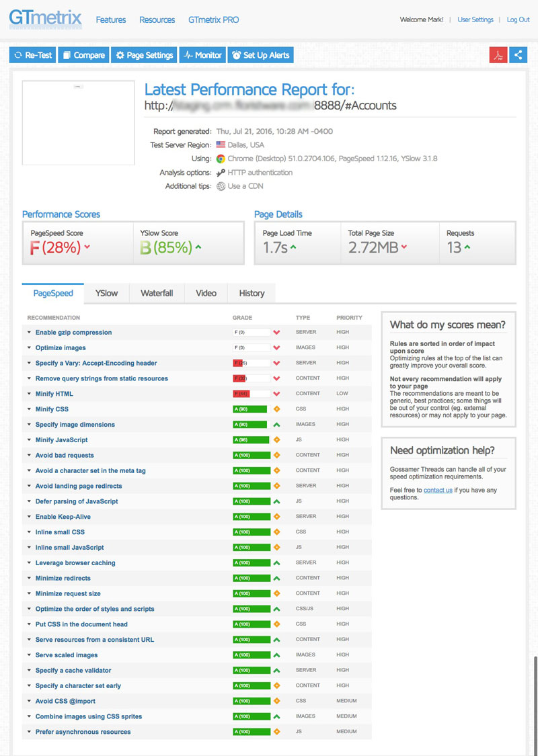Click the GTmetrix logo
The width and height of the screenshot is (538, 756).
(45, 18)
